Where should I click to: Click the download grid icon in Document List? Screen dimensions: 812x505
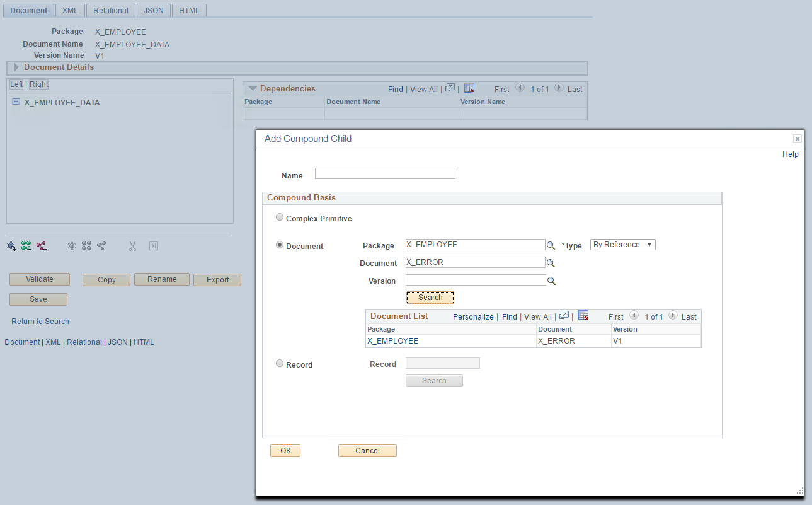tap(583, 315)
